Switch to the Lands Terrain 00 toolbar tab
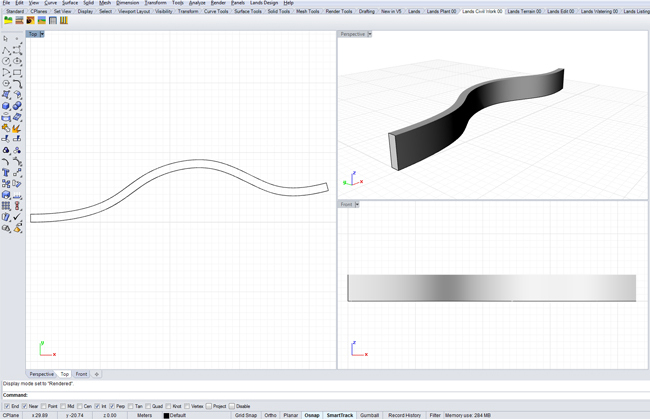This screenshot has height=419, width=650. point(524,11)
